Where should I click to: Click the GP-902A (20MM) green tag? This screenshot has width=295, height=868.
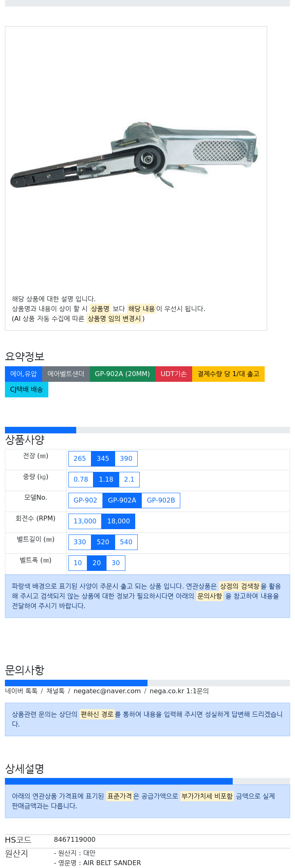[123, 374]
